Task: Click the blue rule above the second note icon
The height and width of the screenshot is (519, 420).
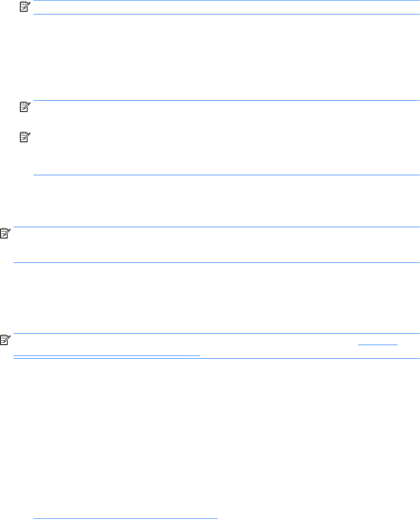Action: click(226, 100)
